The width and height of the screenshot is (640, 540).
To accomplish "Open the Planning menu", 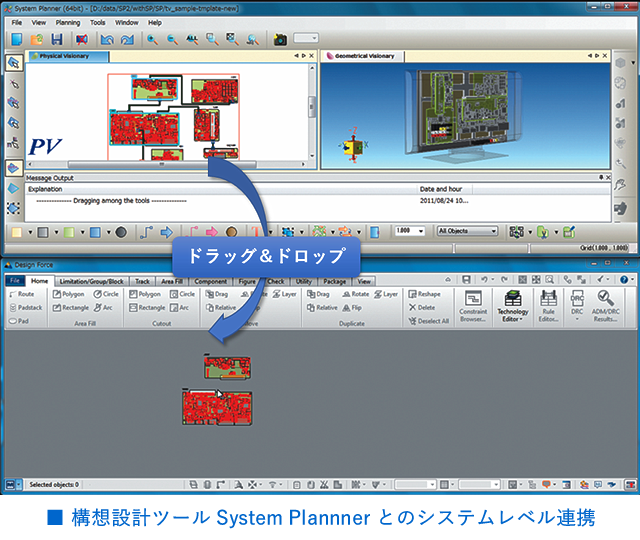I will pos(68,21).
